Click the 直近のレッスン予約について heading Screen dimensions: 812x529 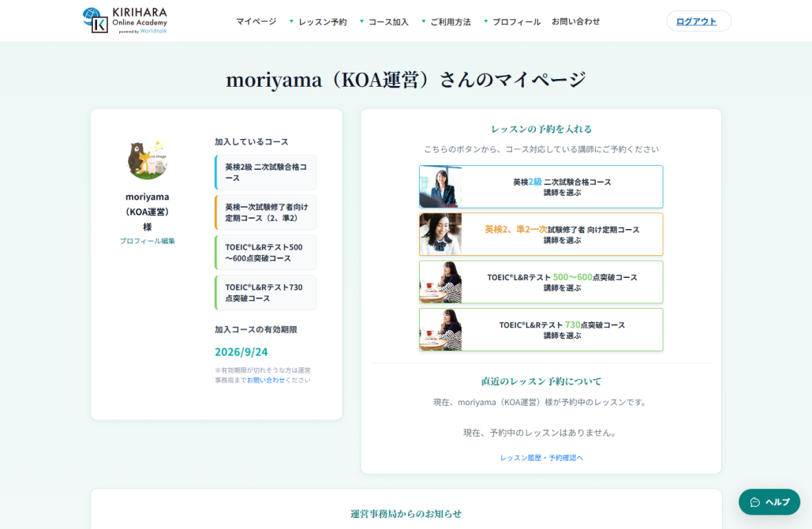point(541,381)
